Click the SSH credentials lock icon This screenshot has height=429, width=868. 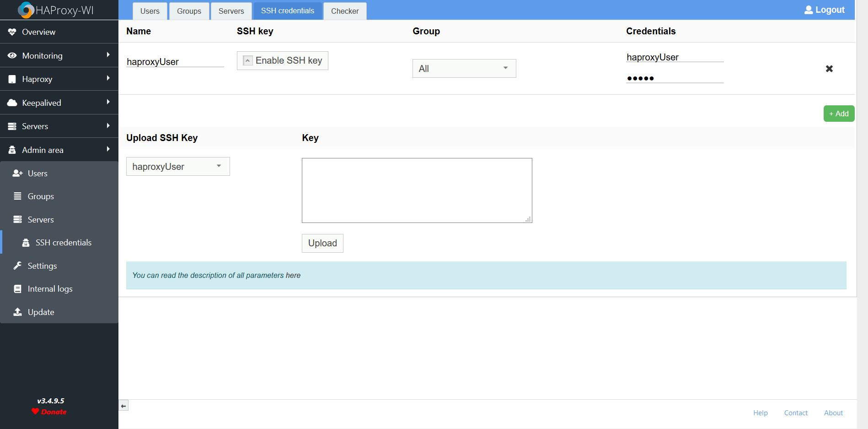click(x=26, y=243)
